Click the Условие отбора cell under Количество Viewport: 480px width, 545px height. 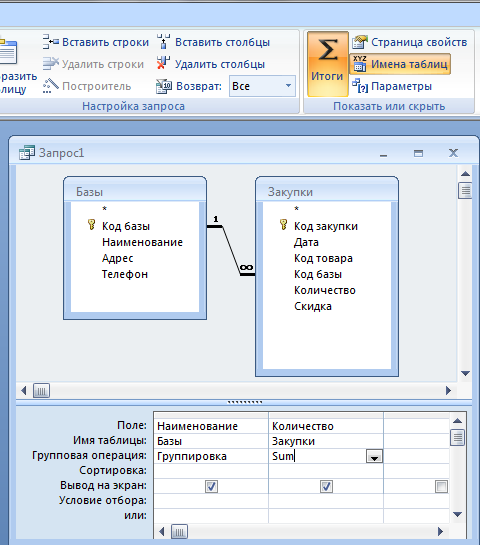click(x=326, y=501)
